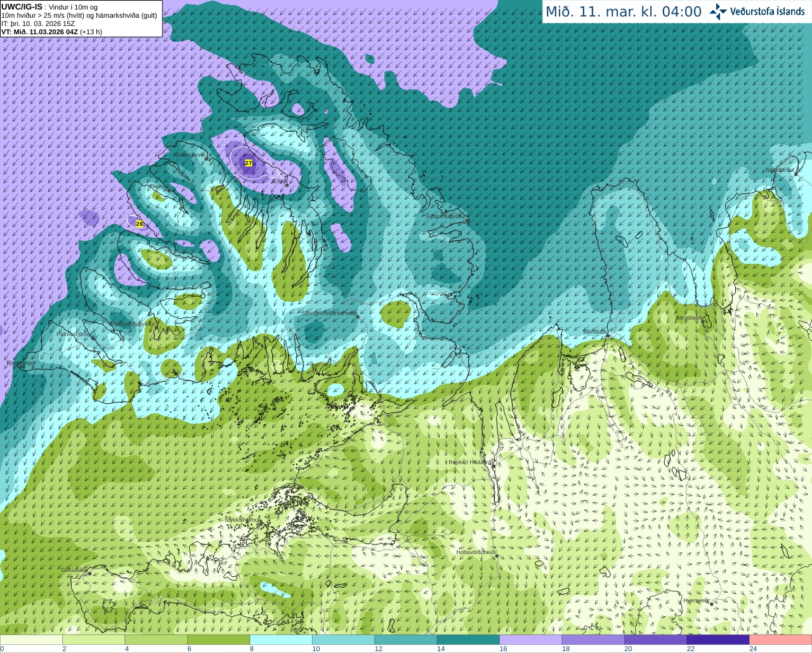The image size is (812, 653).
Task: Select the Gjögurflugvöllur station label
Action: pyautogui.click(x=447, y=216)
